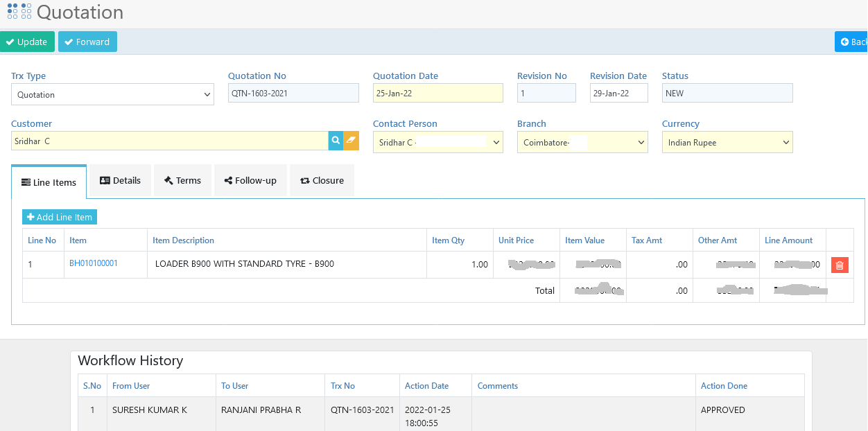Screen dimensions: 868x431
Task: Expand the Branch selector showing Coimbatore
Action: pos(582,141)
